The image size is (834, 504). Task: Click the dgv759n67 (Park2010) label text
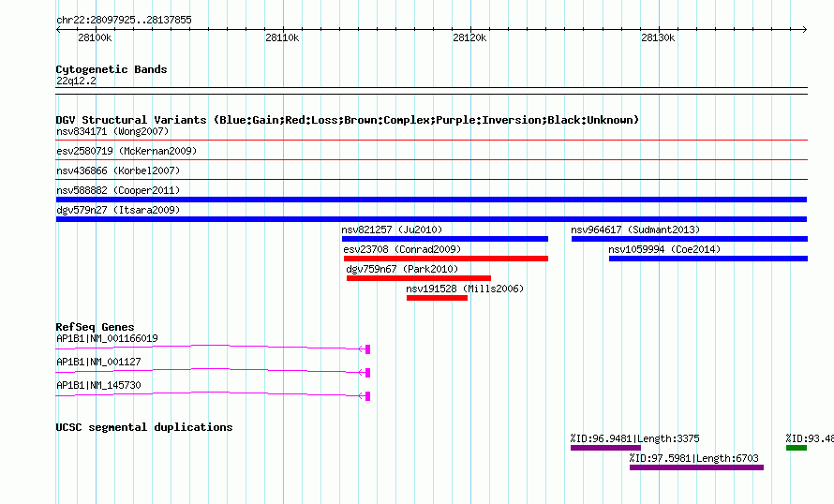(x=402, y=269)
